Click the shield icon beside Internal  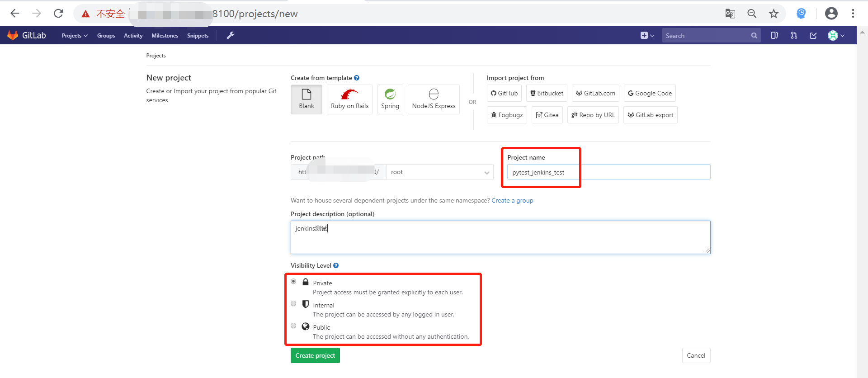306,304
